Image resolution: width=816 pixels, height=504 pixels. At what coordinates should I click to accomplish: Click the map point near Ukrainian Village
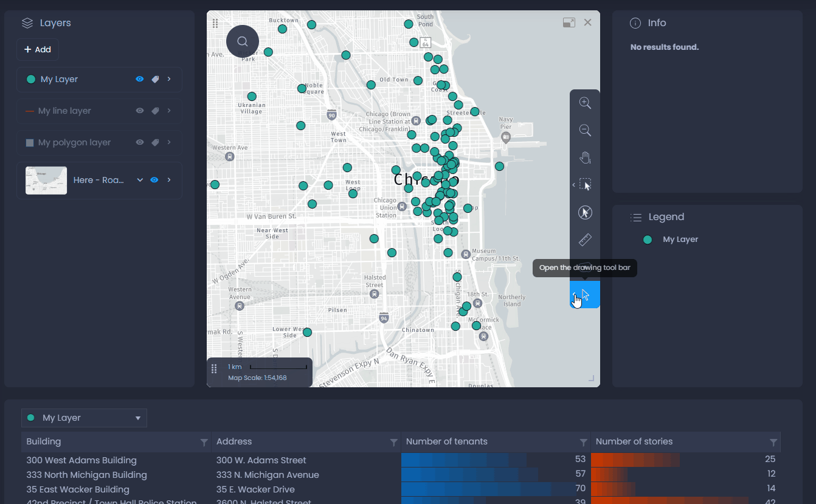click(252, 96)
